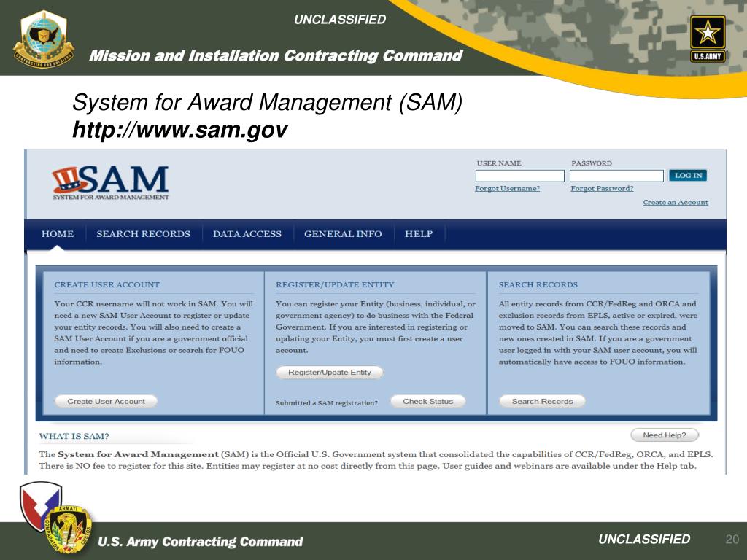
Task: Click the Create User Account button
Action: click(x=106, y=402)
